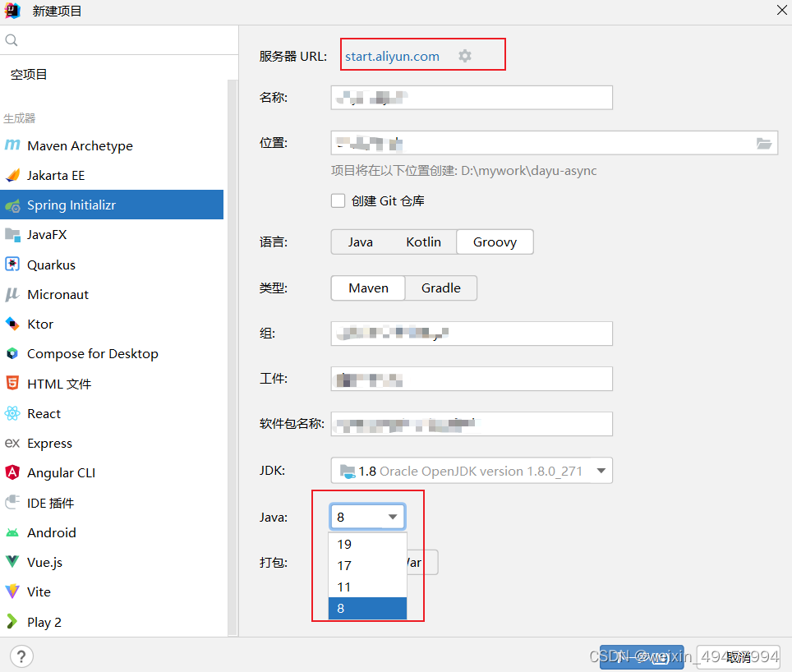
Task: Click the Angular CLI shield icon
Action: [x=12, y=472]
